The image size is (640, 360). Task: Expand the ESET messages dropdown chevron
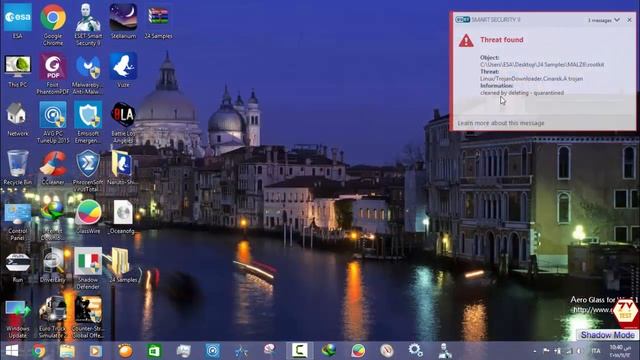point(617,20)
